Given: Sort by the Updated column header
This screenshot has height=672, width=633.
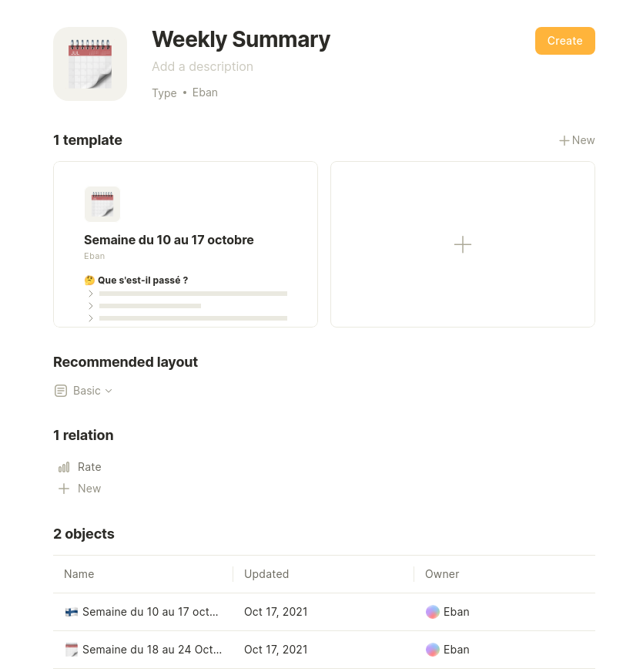Looking at the screenshot, I should pos(266,574).
